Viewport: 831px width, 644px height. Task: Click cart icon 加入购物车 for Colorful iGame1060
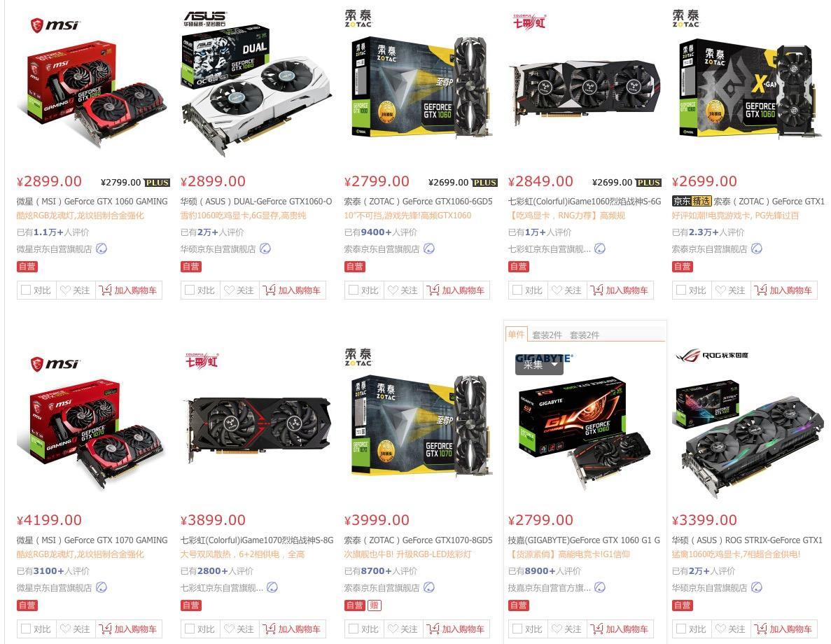coord(596,290)
